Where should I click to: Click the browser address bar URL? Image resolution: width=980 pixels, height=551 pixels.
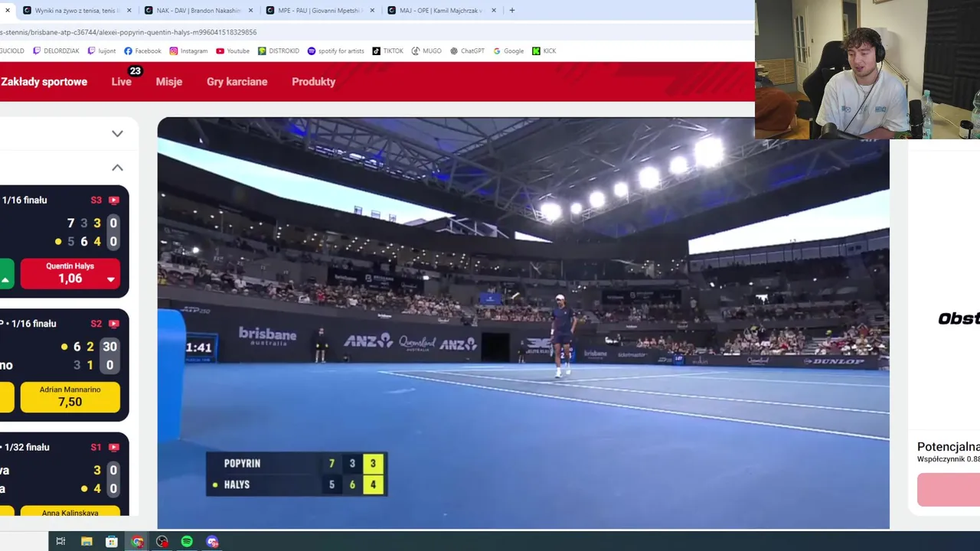click(x=128, y=32)
